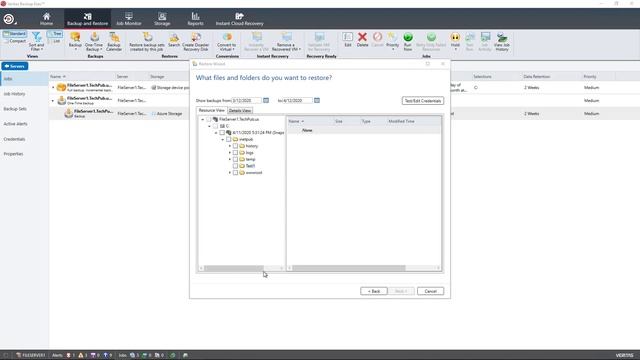
Task: Switch to List view
Action: click(55, 41)
